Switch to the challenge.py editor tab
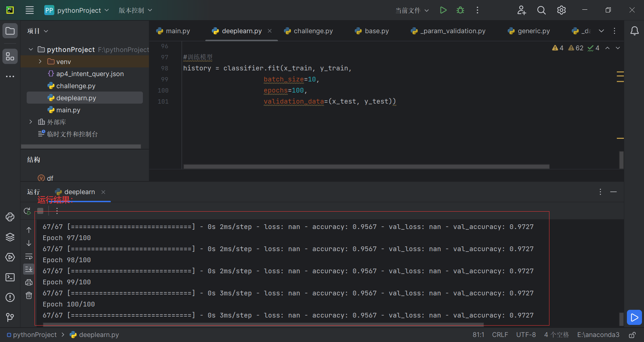 point(309,31)
